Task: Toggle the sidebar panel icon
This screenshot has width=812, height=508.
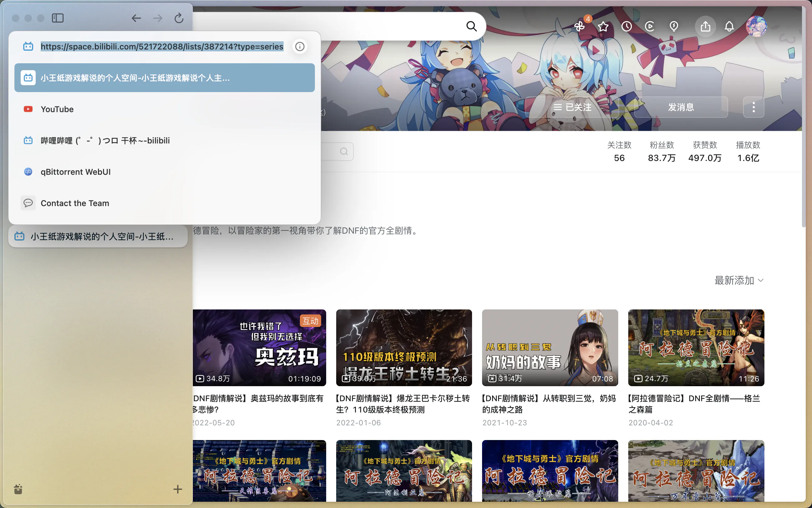Action: (x=58, y=18)
